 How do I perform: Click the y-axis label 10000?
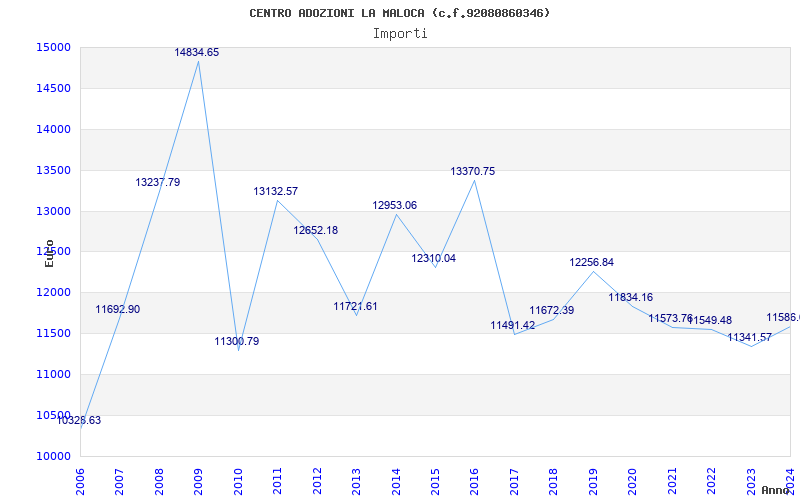coord(53,456)
